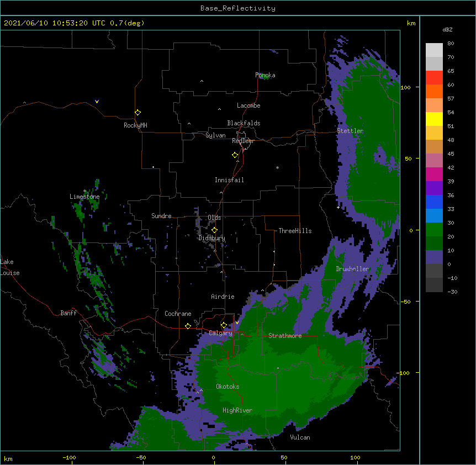The height and width of the screenshot is (465, 476).
Task: Click the Strathmore label
Action: (x=285, y=336)
